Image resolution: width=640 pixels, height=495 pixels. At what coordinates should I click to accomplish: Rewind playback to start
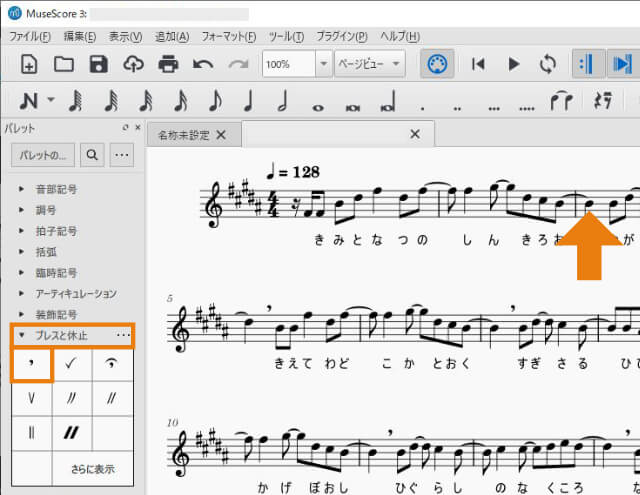478,64
